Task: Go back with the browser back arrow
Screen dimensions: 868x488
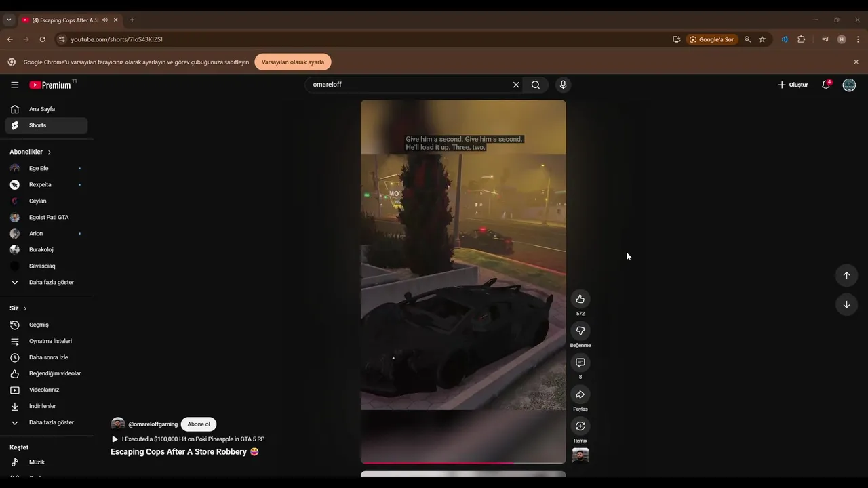Action: click(x=9, y=39)
